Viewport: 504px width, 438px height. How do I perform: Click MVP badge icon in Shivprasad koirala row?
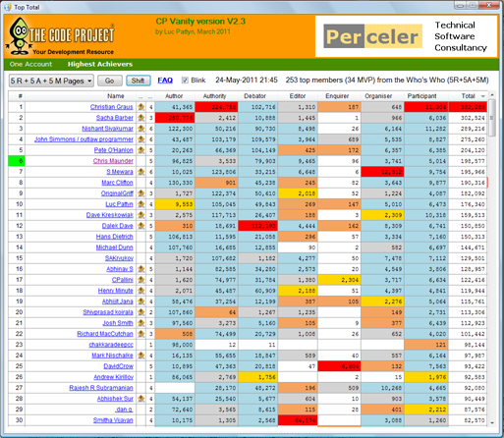(x=141, y=312)
